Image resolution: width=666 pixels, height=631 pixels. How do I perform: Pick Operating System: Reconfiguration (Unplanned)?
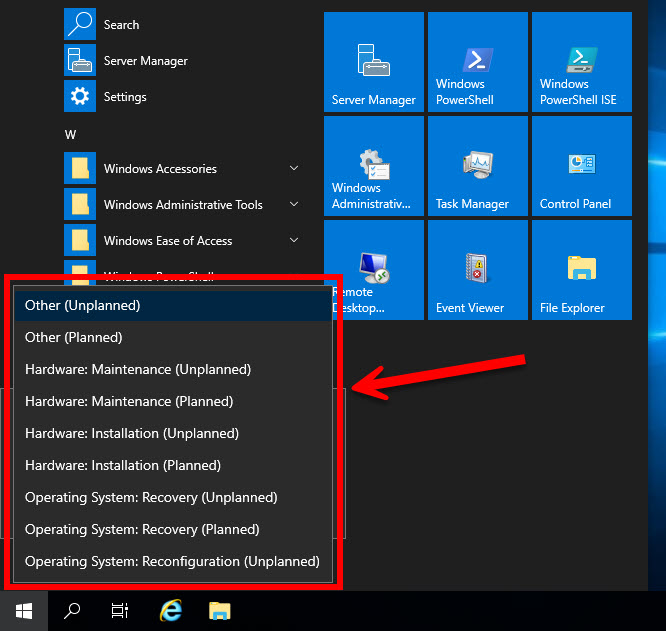pos(173,561)
